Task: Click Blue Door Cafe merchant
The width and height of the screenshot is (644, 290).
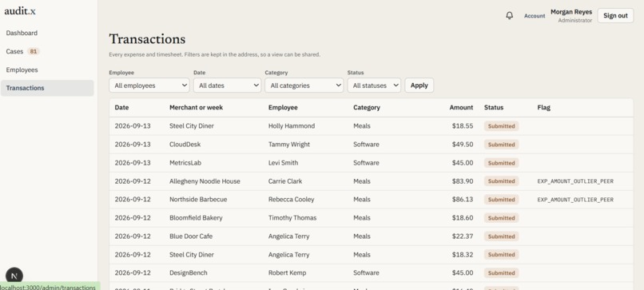Action: click(191, 236)
